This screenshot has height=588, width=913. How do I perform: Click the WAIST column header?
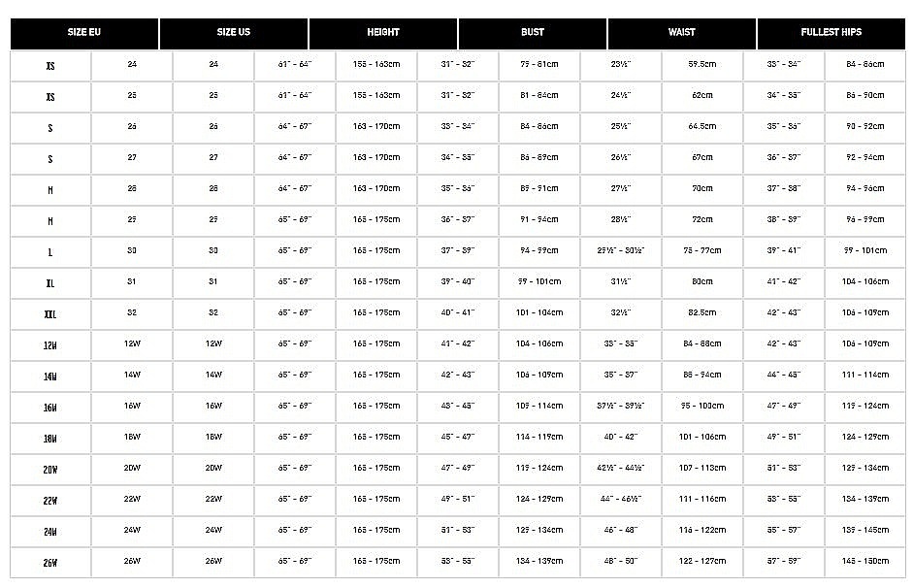pos(682,33)
